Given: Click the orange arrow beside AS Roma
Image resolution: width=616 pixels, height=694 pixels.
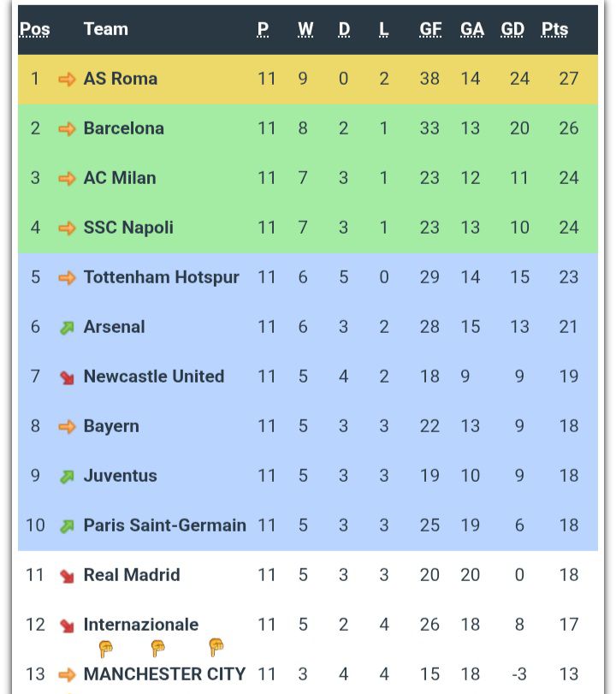Looking at the screenshot, I should (x=67, y=80).
